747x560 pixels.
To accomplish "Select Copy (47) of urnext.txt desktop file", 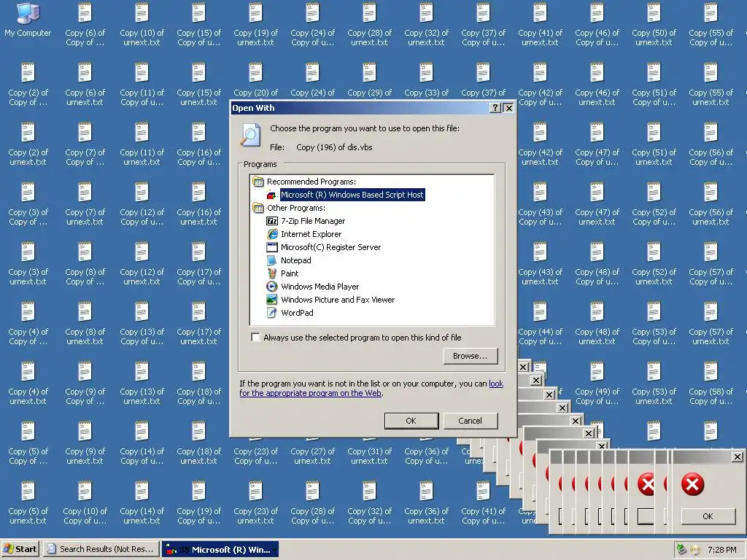I will click(597, 205).
